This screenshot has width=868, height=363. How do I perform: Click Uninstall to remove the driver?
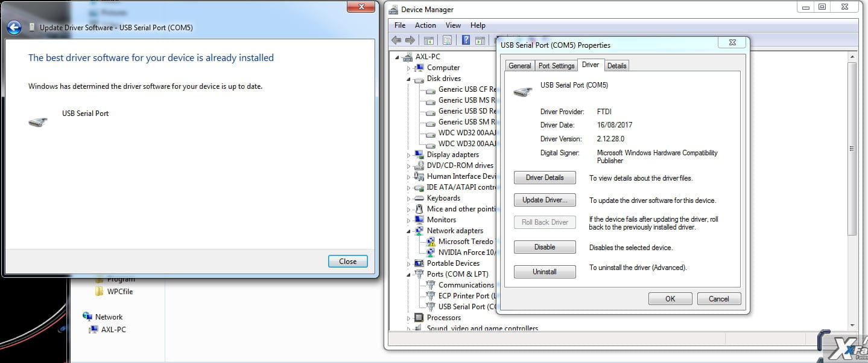point(544,271)
